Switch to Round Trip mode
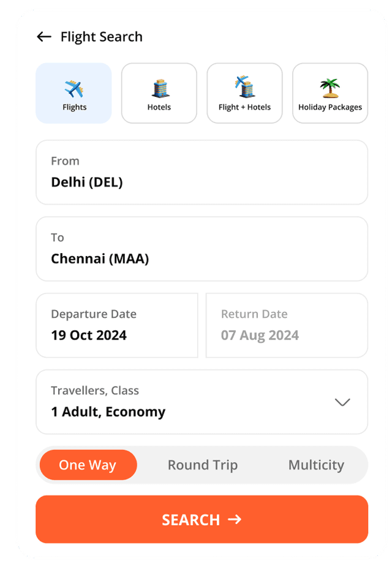Screen dimensions: 392x568 (x=202, y=464)
